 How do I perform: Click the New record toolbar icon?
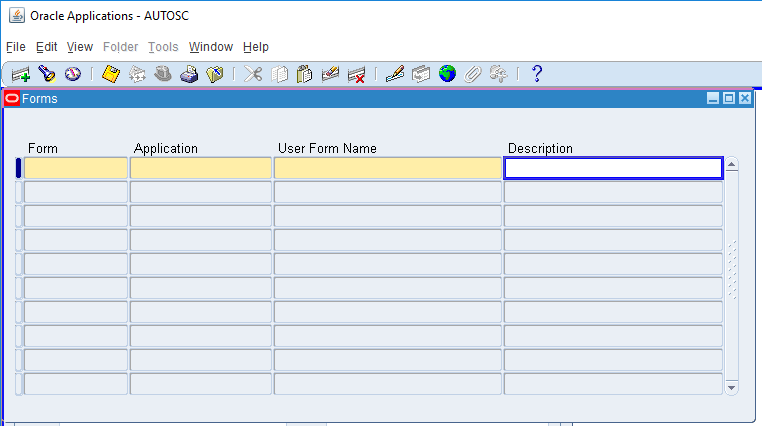click(21, 74)
